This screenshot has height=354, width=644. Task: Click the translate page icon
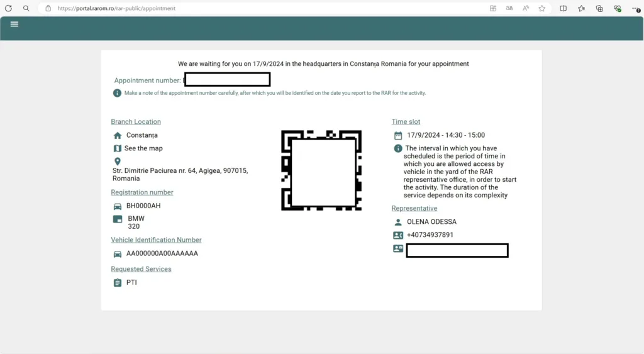[x=509, y=8]
